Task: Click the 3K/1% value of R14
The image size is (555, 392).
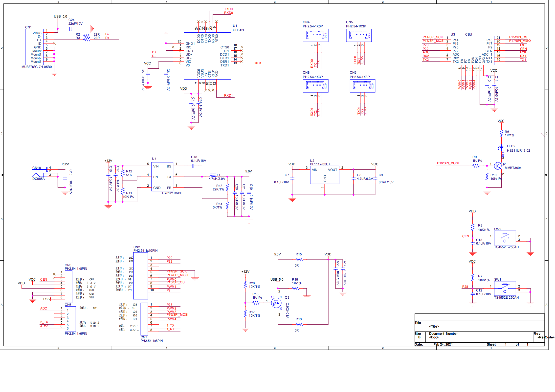Action: pos(217,207)
